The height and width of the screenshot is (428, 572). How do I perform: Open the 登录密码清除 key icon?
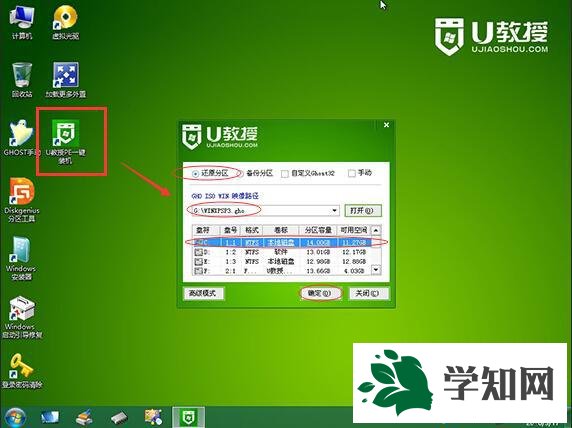(x=22, y=371)
